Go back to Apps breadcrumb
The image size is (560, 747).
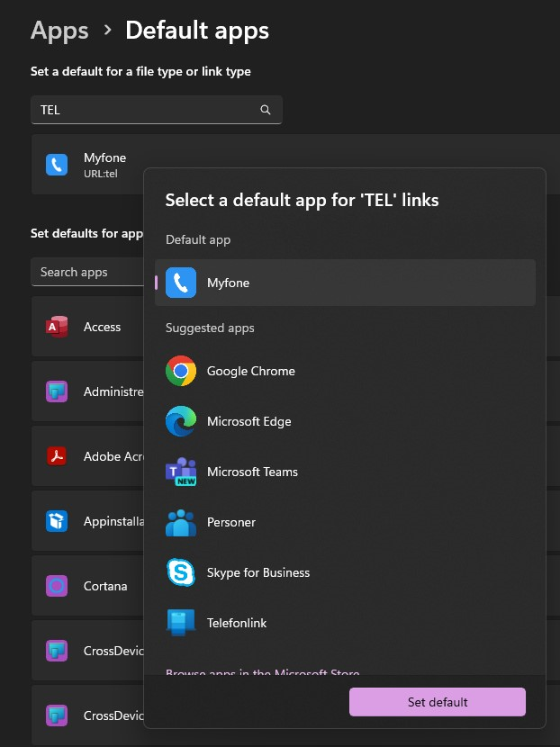click(59, 31)
